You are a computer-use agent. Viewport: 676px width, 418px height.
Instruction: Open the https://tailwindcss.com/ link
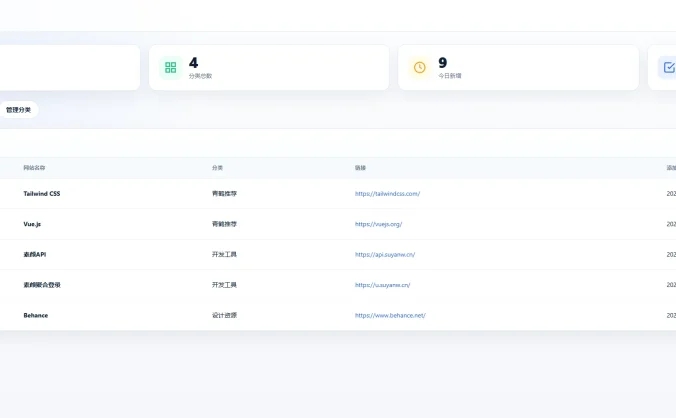click(387, 194)
